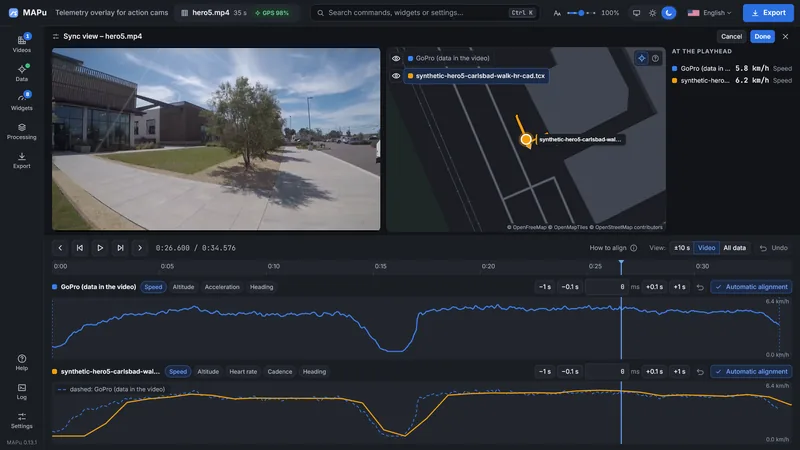
Task: Set timeline view to Video
Action: pyautogui.click(x=706, y=248)
